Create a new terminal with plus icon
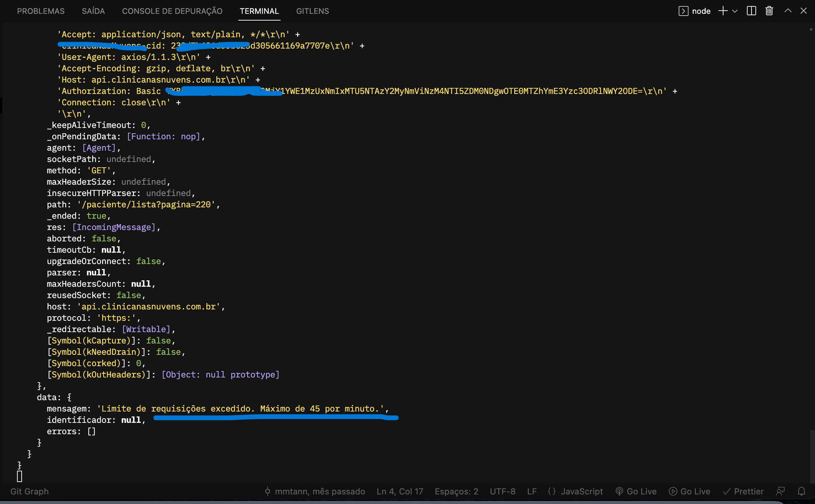The image size is (815, 504). [723, 11]
